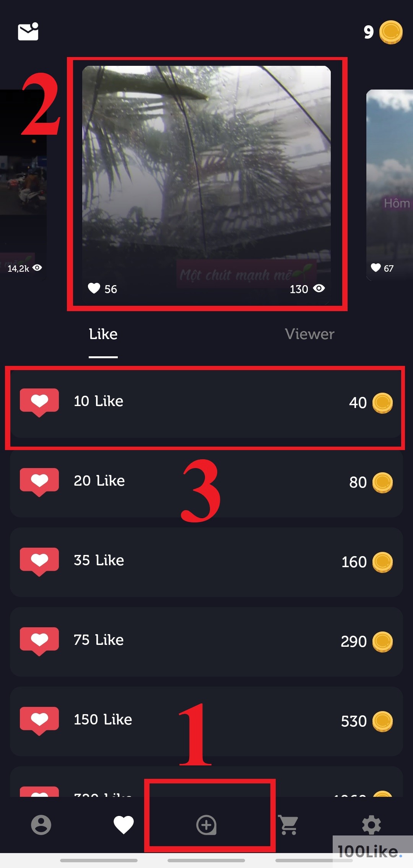The image size is (413, 868).
Task: Tap the eye icon beside 14,2k
Action: tap(37, 268)
